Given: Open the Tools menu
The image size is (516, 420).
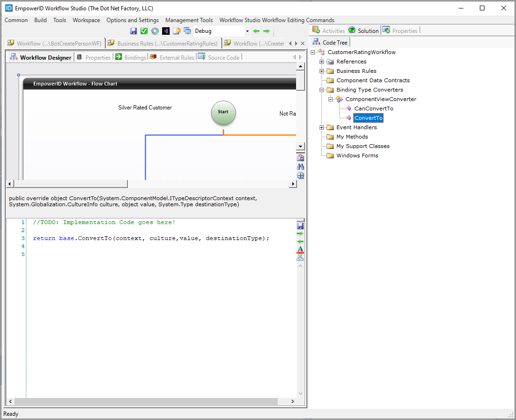Looking at the screenshot, I should [x=60, y=20].
